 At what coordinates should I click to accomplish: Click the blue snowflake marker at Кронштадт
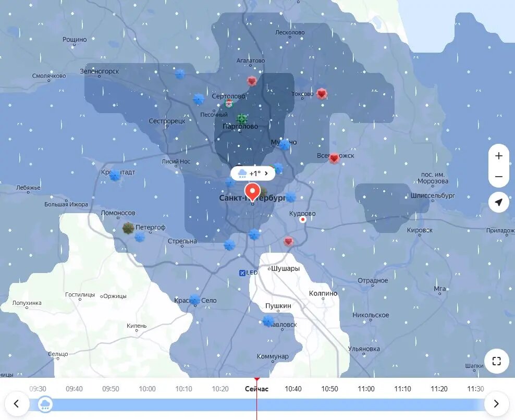115,176
